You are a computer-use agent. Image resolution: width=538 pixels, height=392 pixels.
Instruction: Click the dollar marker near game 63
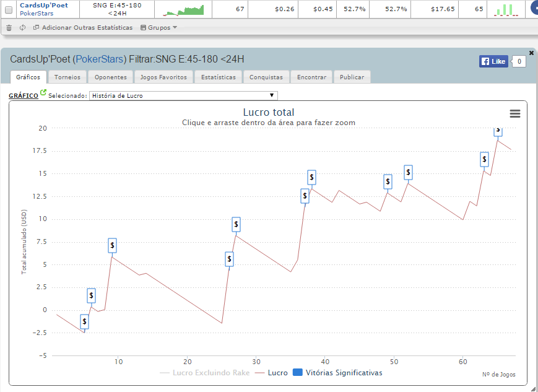(x=484, y=159)
